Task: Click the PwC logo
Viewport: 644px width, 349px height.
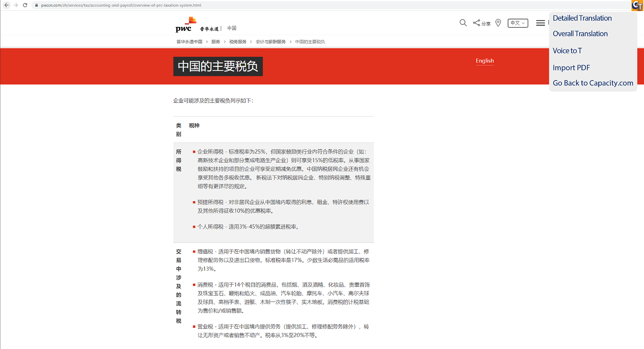Action: (186, 24)
